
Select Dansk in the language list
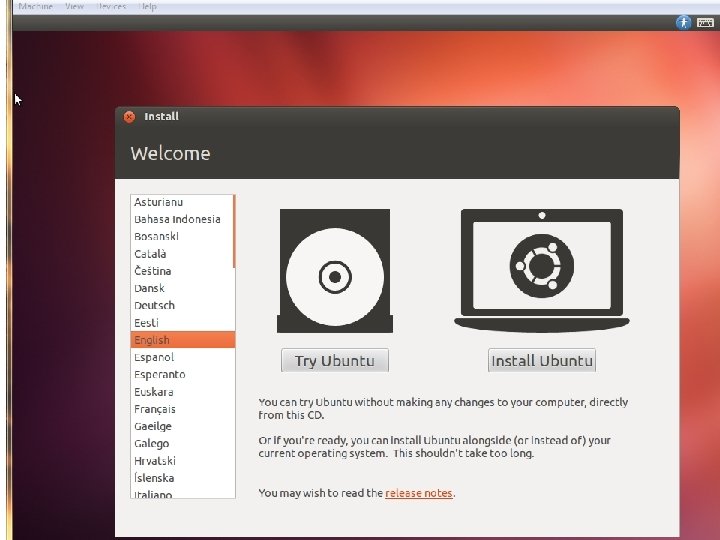pyautogui.click(x=182, y=288)
